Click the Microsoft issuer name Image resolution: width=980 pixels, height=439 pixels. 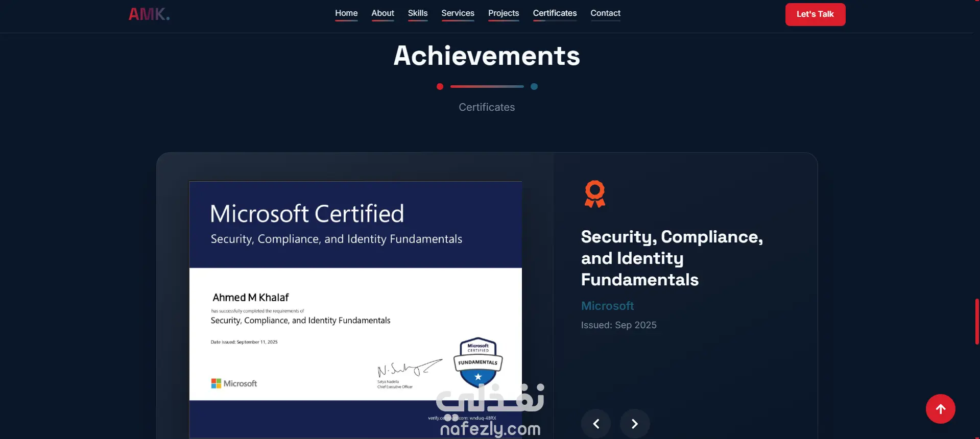click(x=607, y=306)
